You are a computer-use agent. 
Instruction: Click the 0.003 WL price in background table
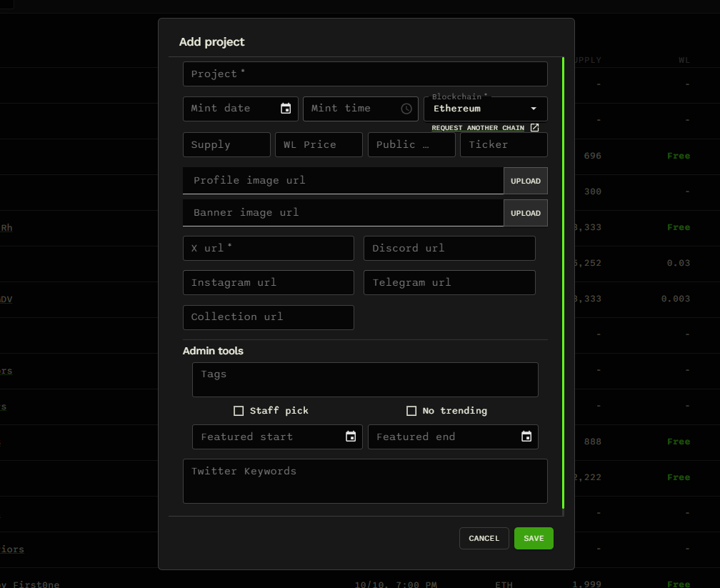click(x=676, y=299)
